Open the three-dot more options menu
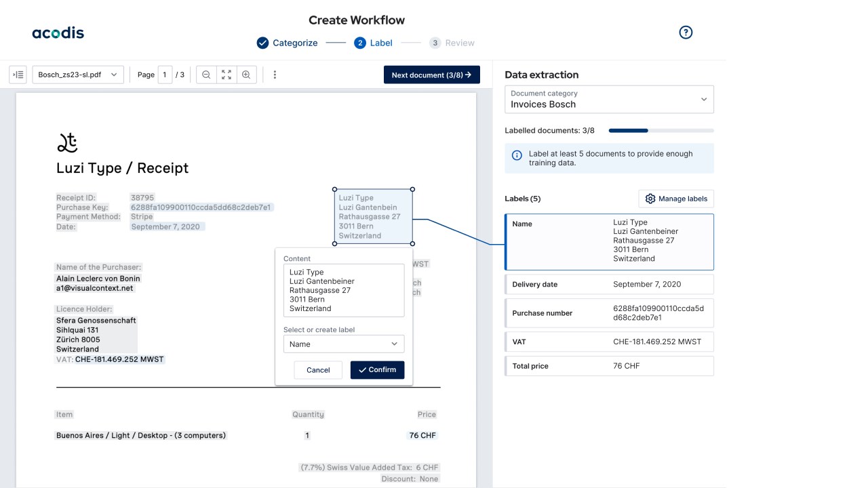This screenshot has width=868, height=488. tap(275, 75)
